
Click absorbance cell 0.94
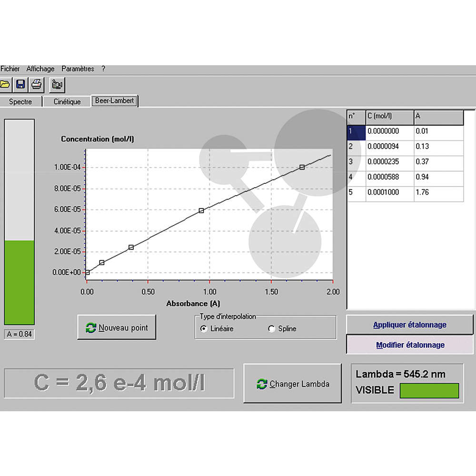coord(439,178)
